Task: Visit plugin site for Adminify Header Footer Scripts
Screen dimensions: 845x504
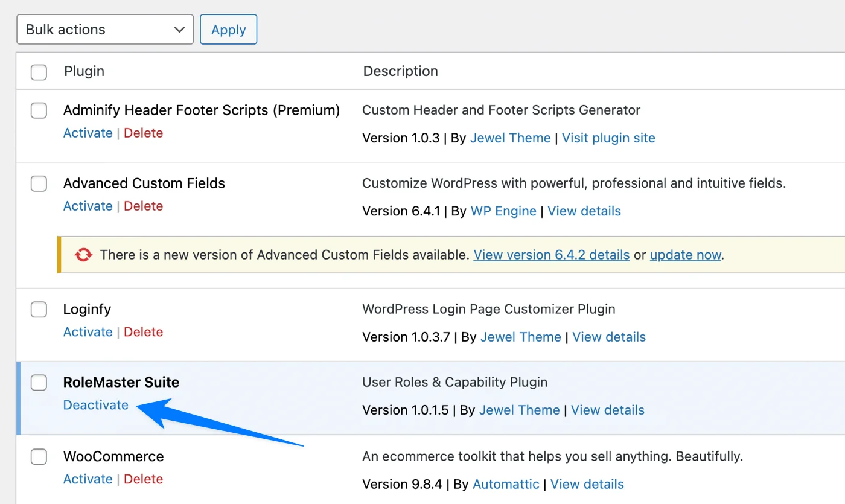Action: pos(608,138)
